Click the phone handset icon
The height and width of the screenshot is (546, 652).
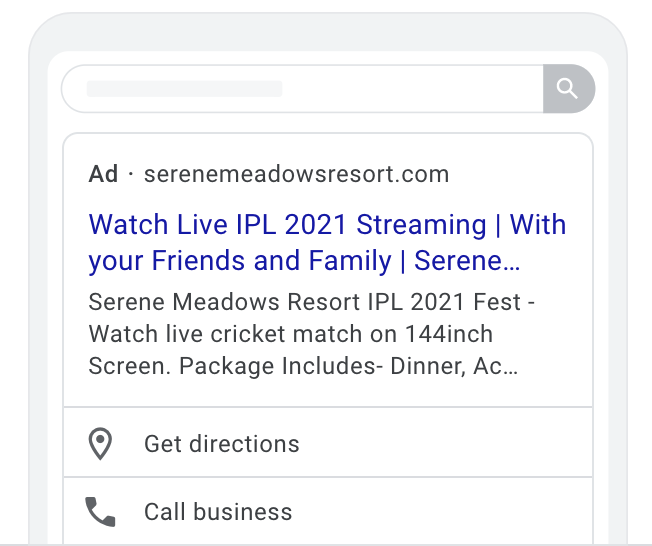100,512
